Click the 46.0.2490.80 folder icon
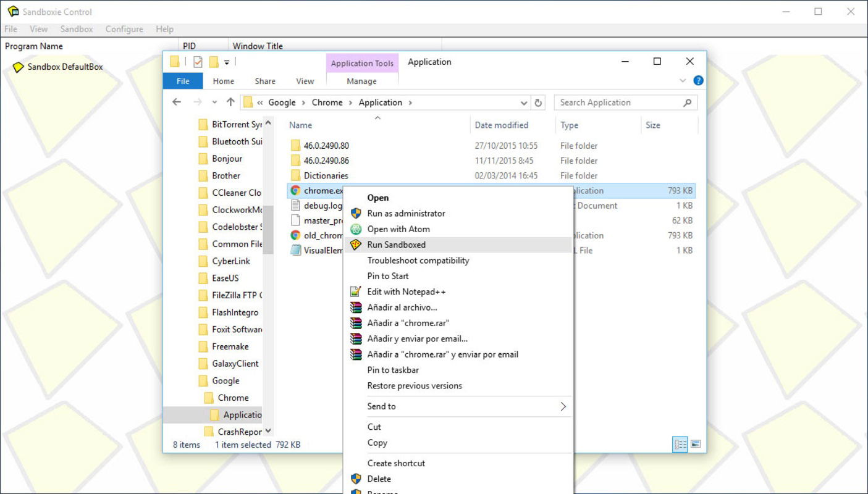 coord(295,146)
